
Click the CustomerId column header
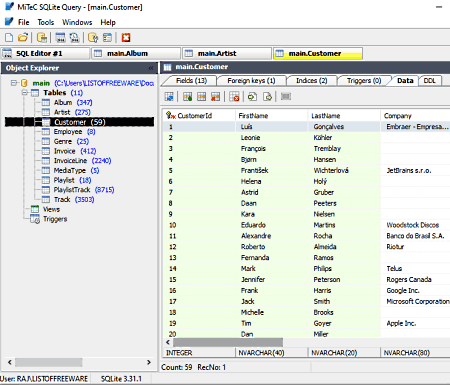199,116
